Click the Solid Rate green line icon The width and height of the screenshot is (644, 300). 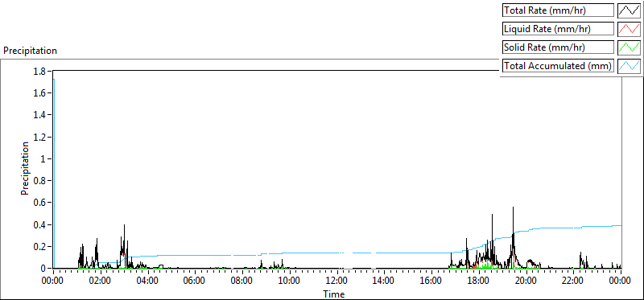click(629, 47)
